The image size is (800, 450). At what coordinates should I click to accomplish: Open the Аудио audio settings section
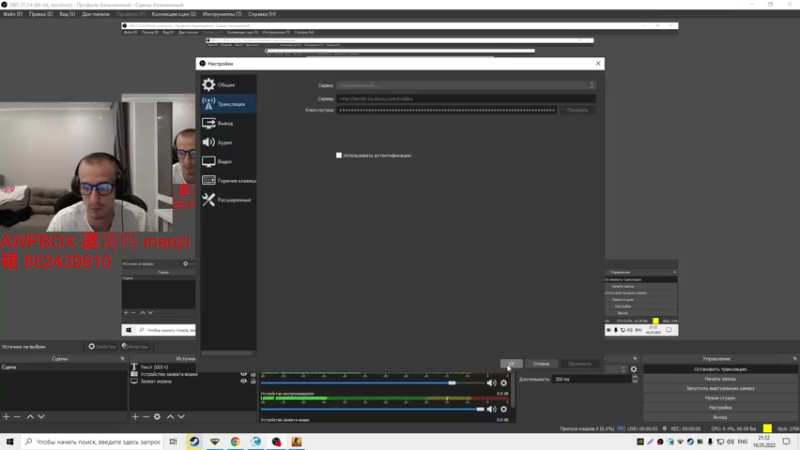point(228,142)
